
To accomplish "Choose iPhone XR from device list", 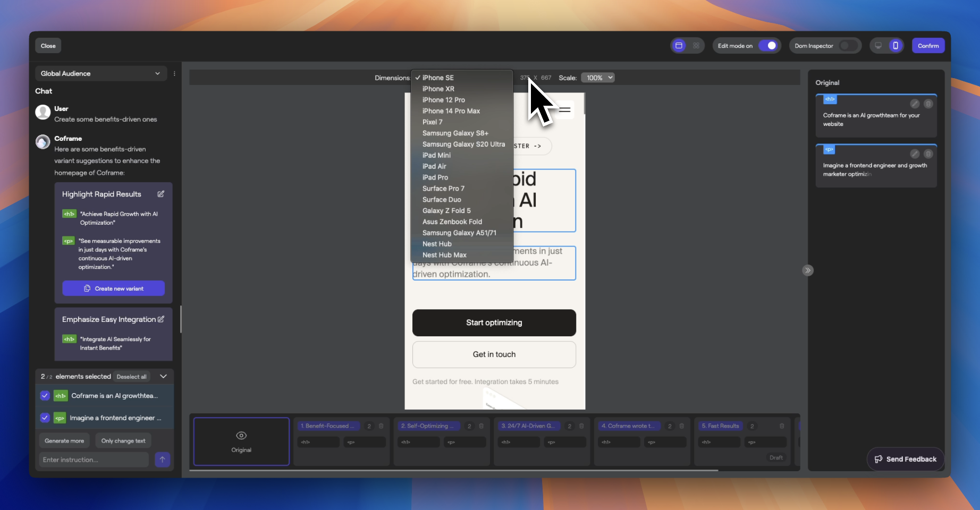I will click(461, 89).
